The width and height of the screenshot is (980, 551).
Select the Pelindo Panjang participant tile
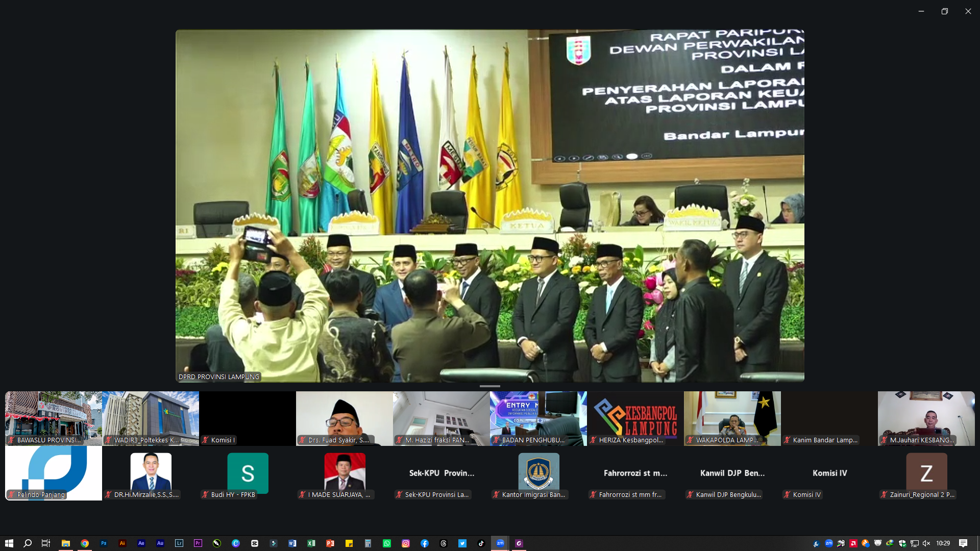click(x=54, y=473)
